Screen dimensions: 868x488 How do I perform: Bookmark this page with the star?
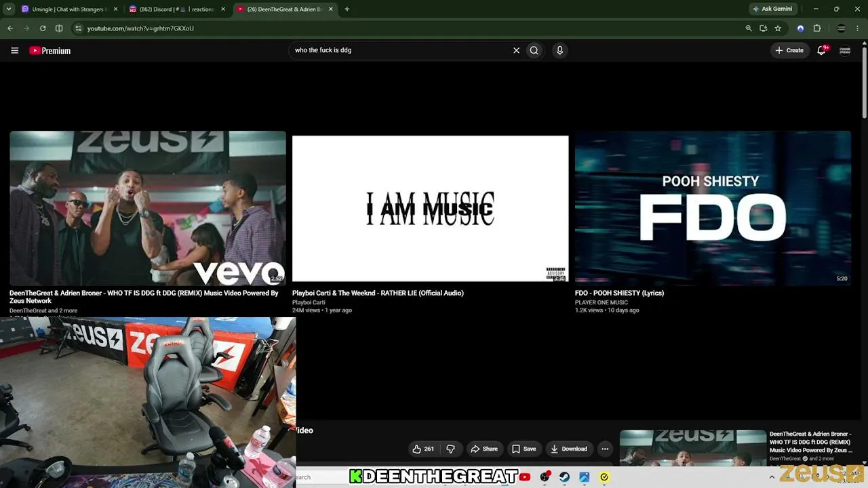[778, 28]
